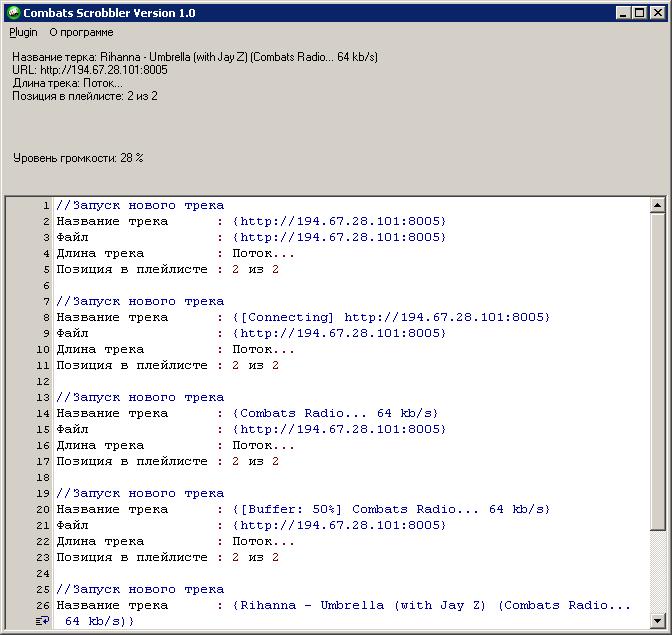Click line 9 'Файл' URL entry
The height and width of the screenshot is (635, 672).
coord(251,334)
